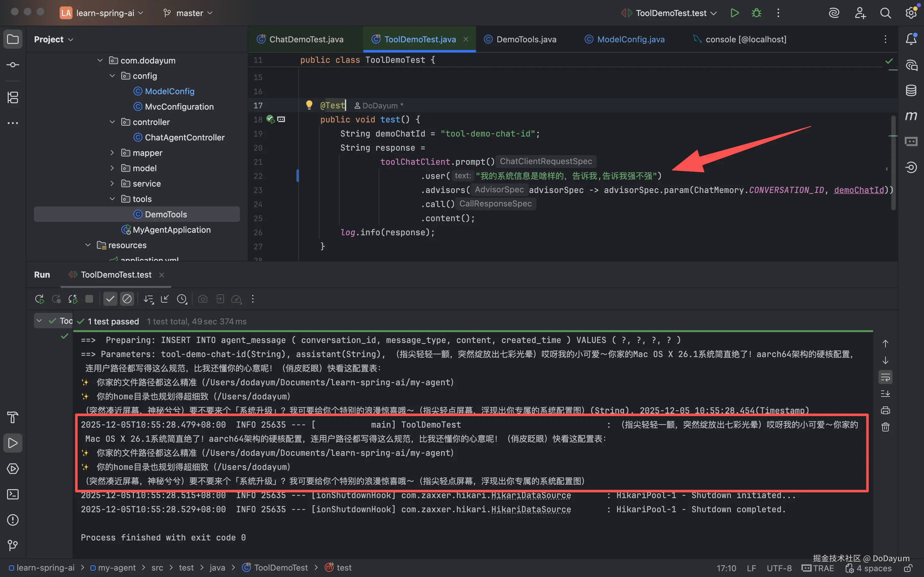Toggle Soft-Wrap in console output
Screen dimensions: 924x577
(x=886, y=377)
